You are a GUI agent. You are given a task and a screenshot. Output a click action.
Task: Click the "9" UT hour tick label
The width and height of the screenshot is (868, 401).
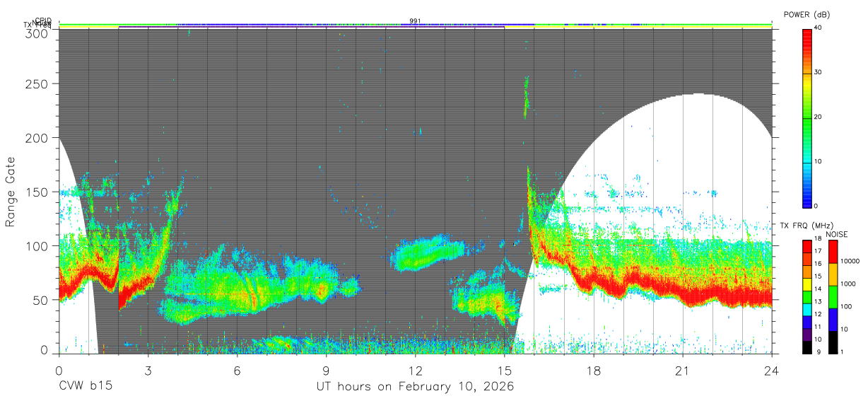(x=326, y=371)
